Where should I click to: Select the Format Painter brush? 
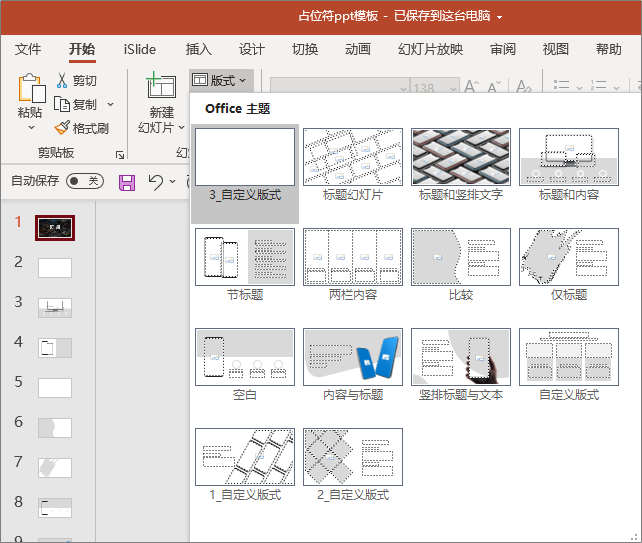tap(62, 128)
